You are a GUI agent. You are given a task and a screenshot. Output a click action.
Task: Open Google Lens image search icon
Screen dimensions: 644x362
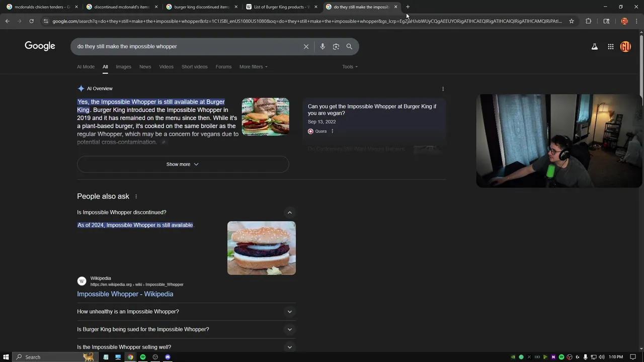click(x=336, y=46)
